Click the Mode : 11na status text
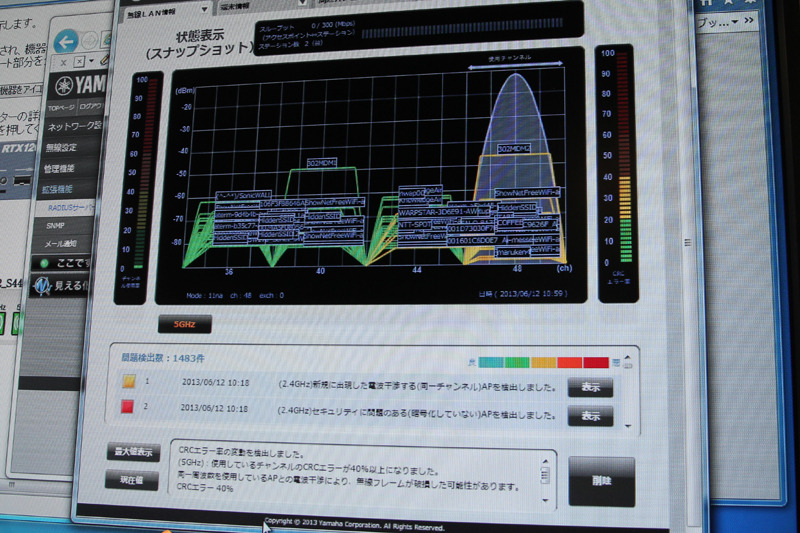Image resolution: width=800 pixels, height=533 pixels. [204, 295]
